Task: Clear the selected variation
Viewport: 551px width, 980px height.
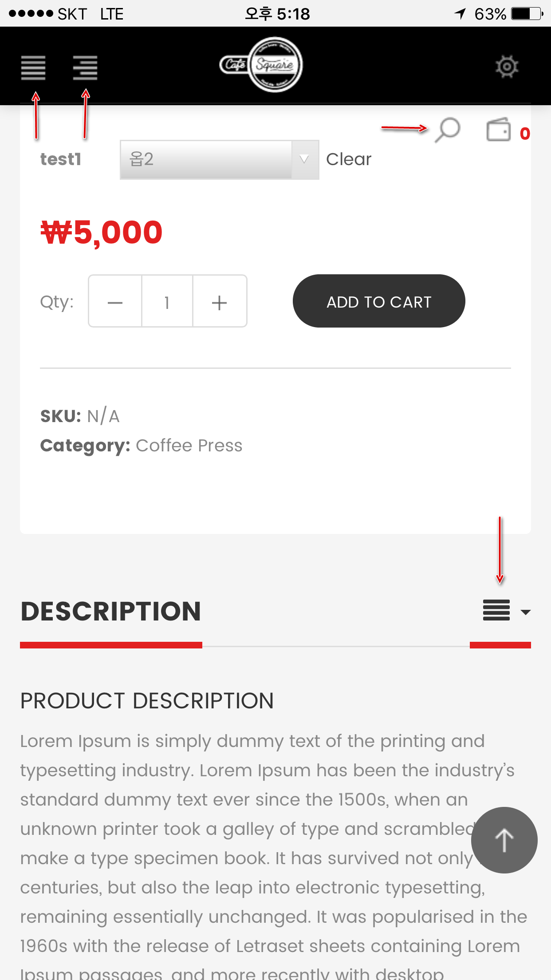Action: [349, 159]
